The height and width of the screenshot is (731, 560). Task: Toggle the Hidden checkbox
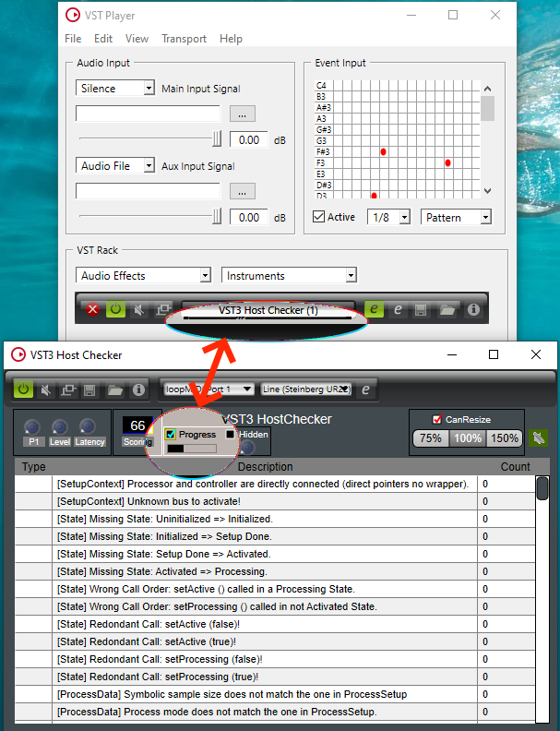point(230,434)
